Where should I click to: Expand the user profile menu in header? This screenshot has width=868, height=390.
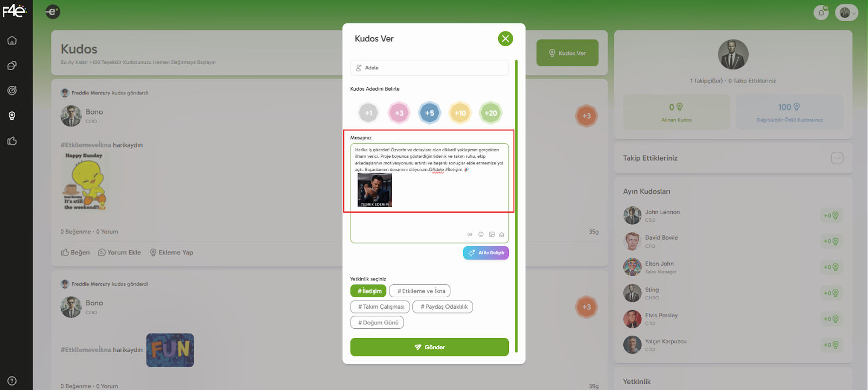pyautogui.click(x=846, y=12)
